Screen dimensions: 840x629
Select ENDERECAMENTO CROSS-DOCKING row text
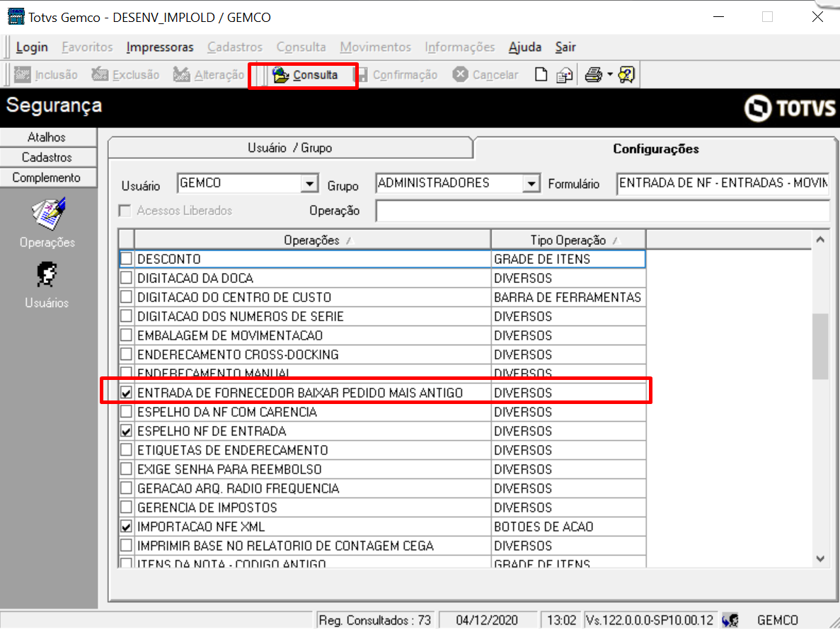(238, 354)
